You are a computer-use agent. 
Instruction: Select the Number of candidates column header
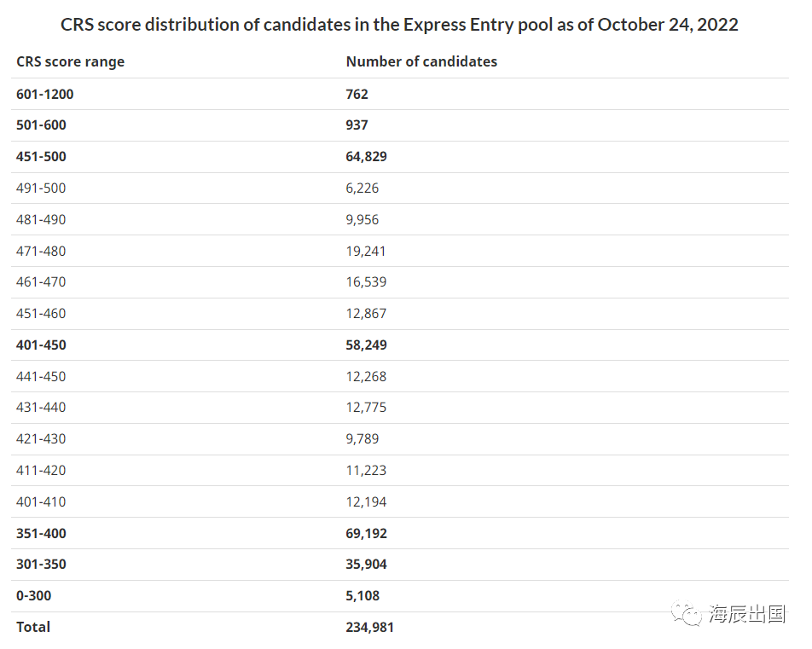pyautogui.click(x=421, y=61)
